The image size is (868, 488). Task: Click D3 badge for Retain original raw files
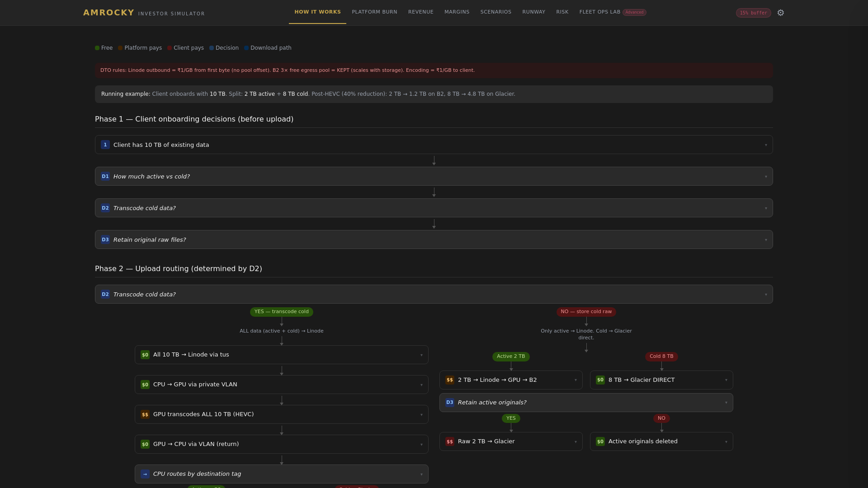tap(105, 239)
